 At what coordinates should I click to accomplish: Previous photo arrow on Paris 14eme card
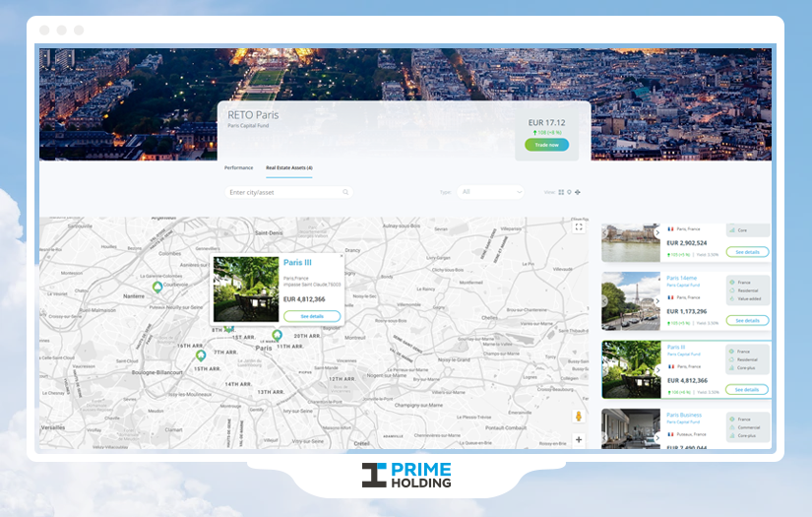604,301
